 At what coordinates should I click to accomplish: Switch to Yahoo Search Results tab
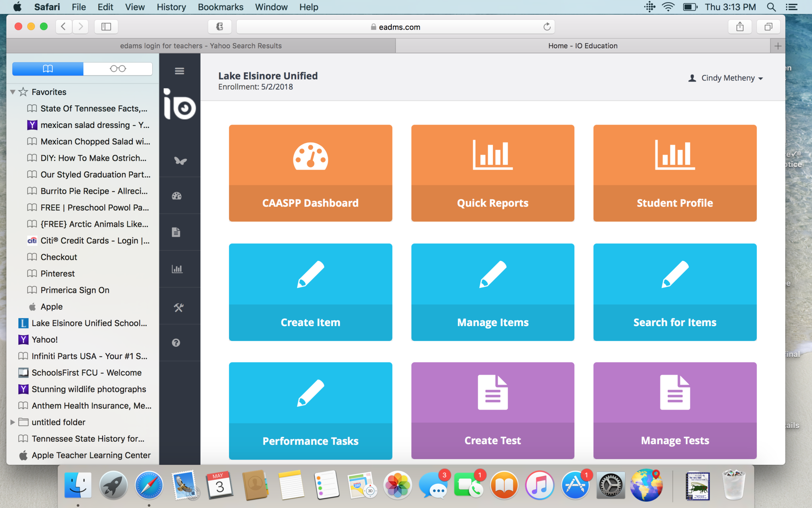(x=201, y=46)
